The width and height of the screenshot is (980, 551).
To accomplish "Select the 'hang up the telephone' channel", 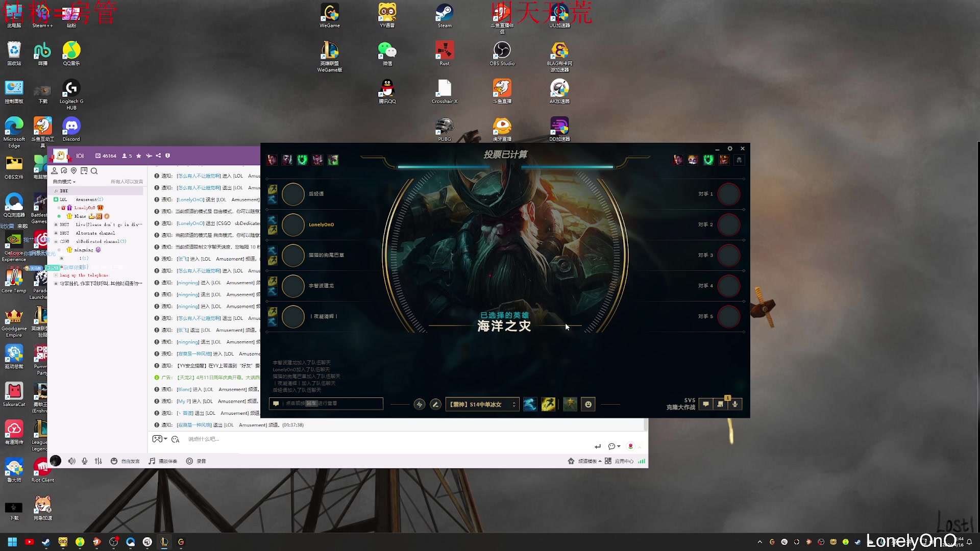I will pyautogui.click(x=84, y=275).
